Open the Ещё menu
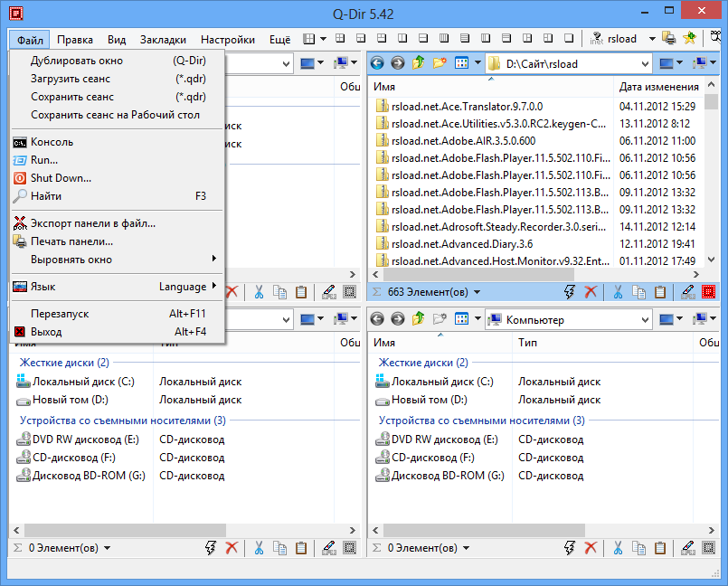The height and width of the screenshot is (586, 728). pos(280,40)
